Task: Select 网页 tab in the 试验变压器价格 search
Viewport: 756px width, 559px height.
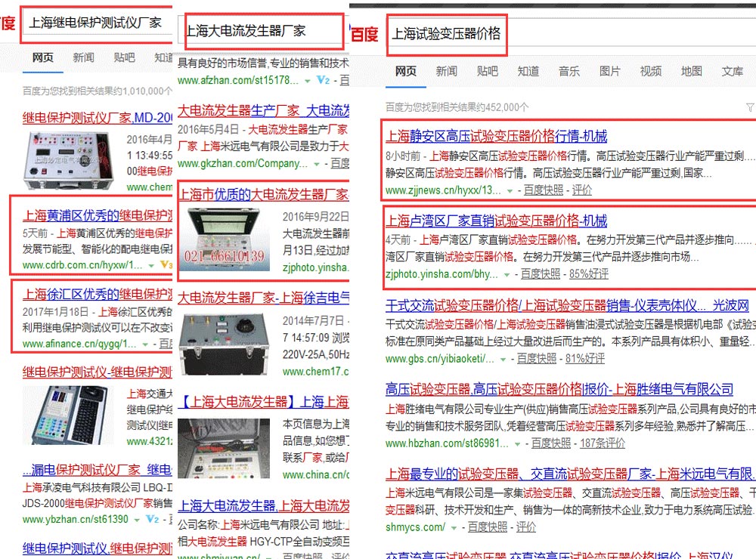Action: pos(405,71)
